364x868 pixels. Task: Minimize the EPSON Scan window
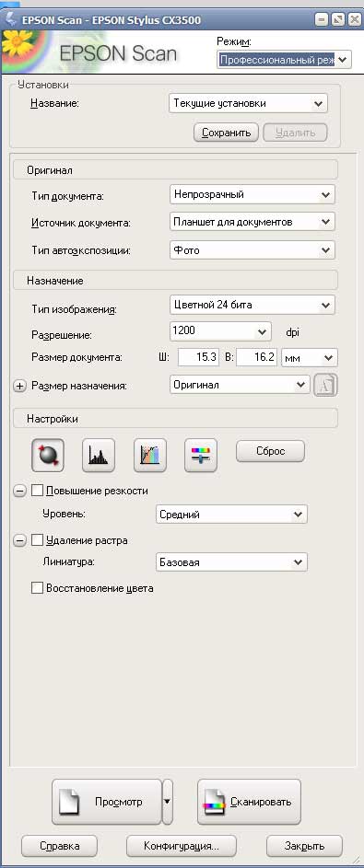(x=322, y=21)
